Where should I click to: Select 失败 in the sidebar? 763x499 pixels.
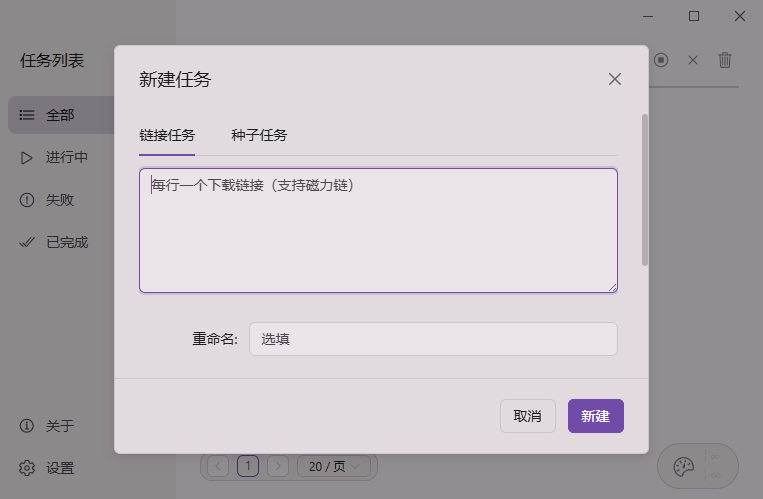(61, 200)
